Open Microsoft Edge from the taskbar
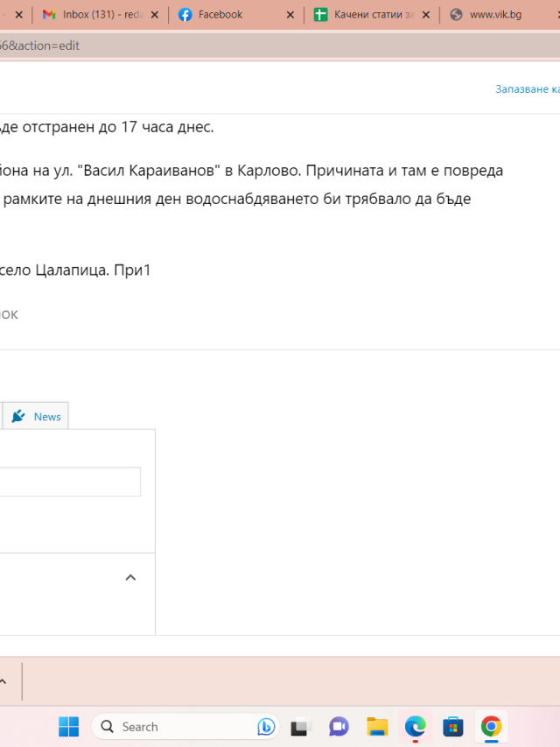The width and height of the screenshot is (560, 747). [x=416, y=727]
